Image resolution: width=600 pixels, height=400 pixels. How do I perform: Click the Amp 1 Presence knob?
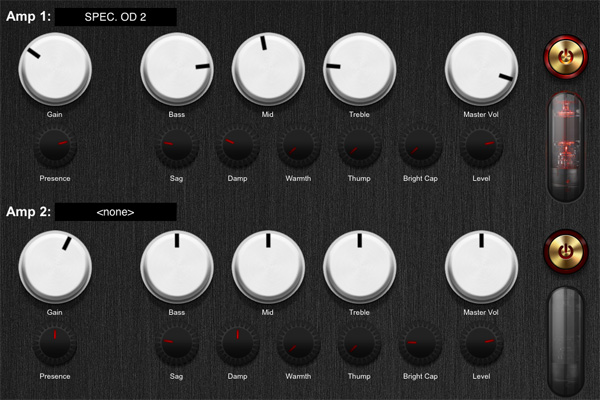click(x=55, y=148)
